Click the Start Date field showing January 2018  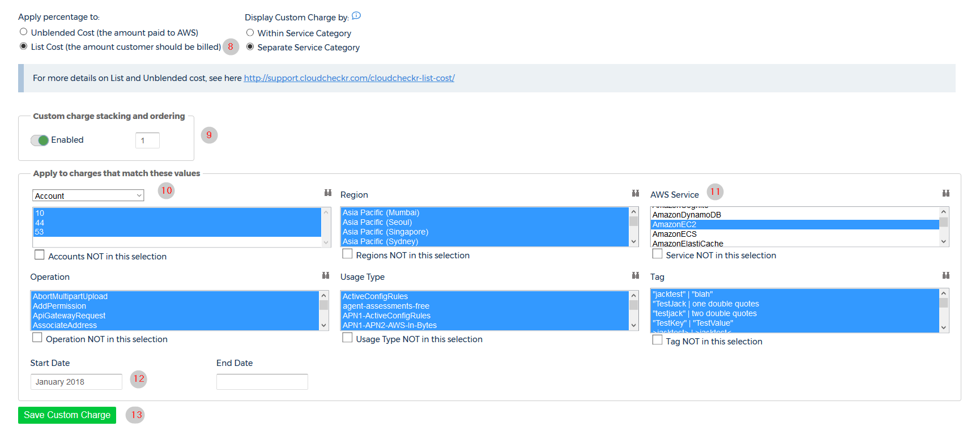click(x=76, y=382)
